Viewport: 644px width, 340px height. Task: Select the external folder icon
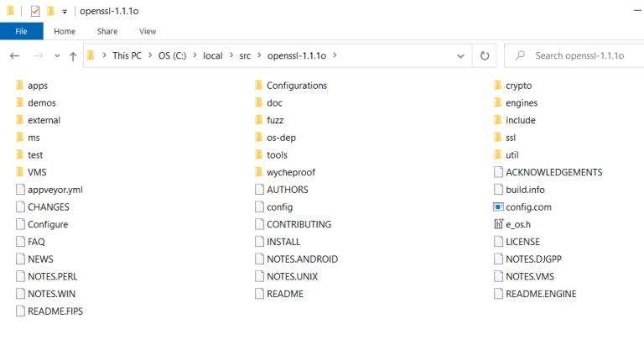coord(20,120)
